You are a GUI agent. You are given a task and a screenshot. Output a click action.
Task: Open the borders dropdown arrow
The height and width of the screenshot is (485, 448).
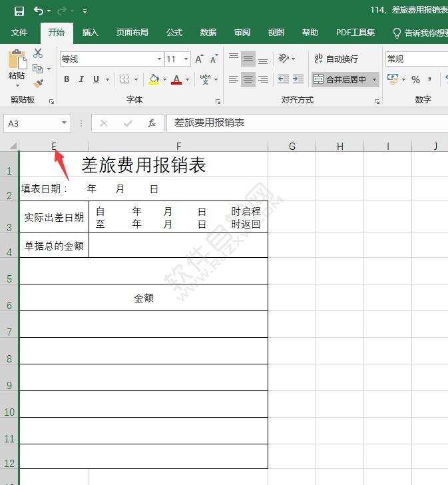(x=136, y=79)
